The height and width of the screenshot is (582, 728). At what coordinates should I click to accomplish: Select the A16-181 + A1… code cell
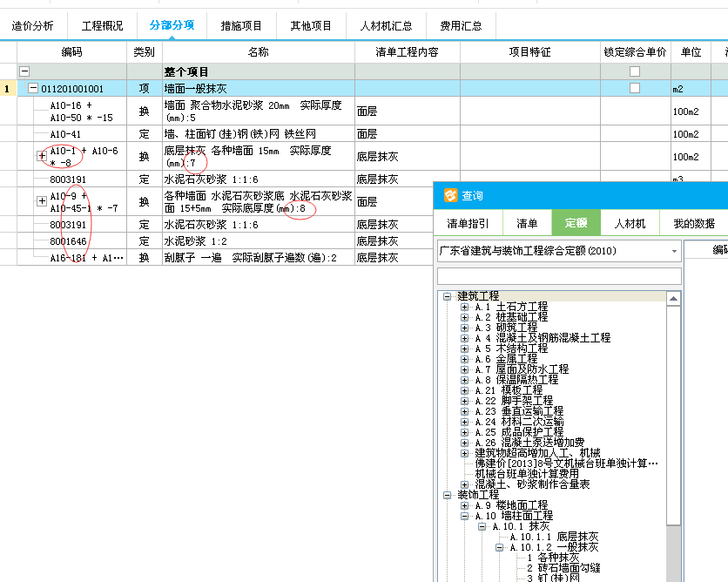72,257
